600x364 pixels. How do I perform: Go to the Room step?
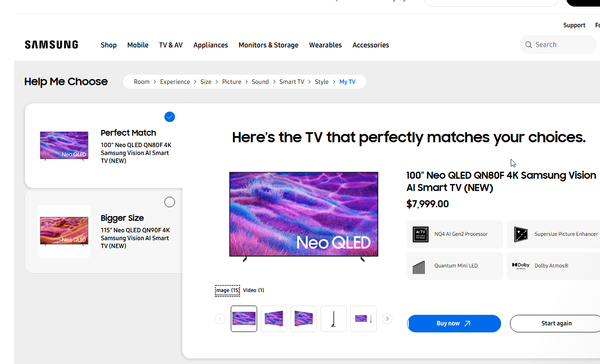142,82
